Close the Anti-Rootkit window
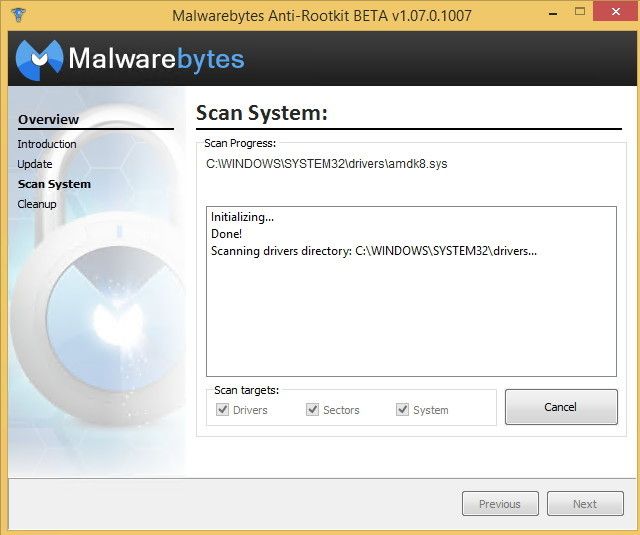Viewport: 640px width, 535px height. [616, 11]
